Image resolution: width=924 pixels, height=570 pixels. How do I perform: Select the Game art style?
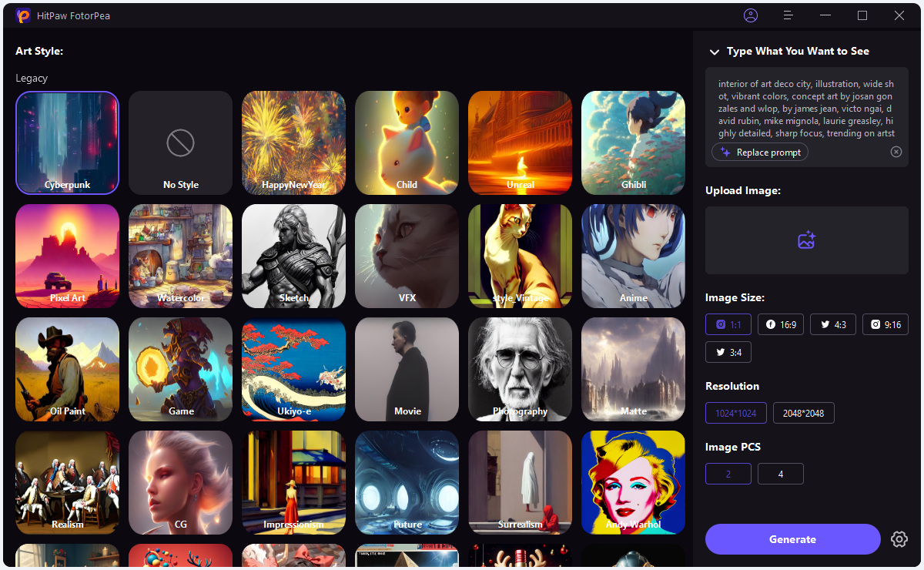pyautogui.click(x=181, y=369)
